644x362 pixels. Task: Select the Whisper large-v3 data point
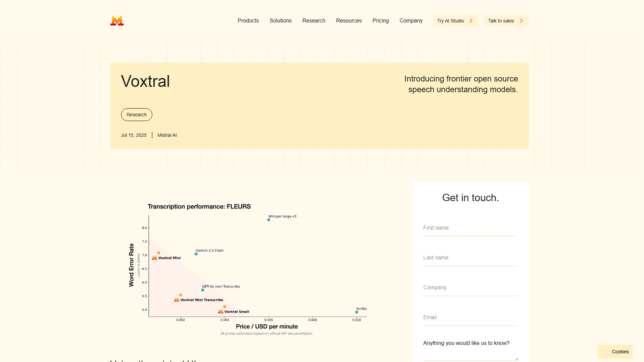(268, 220)
